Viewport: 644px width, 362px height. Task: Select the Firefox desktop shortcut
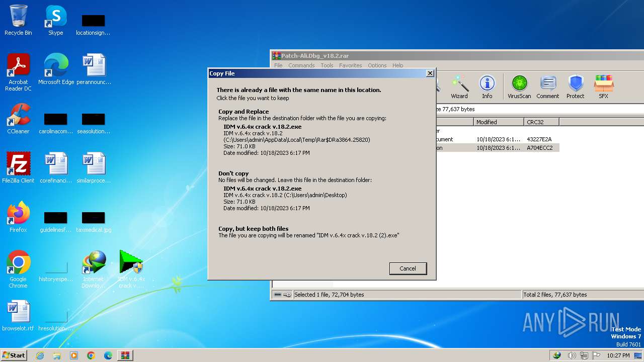(18, 217)
